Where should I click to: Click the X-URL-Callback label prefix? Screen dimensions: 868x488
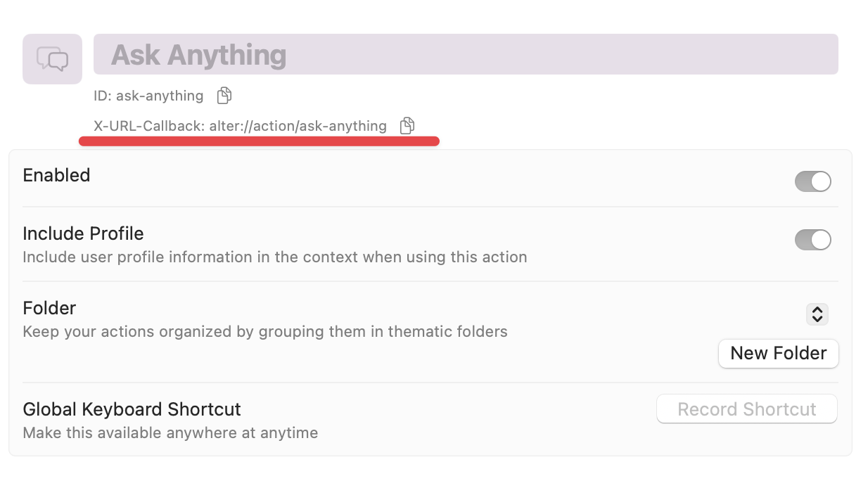tap(149, 127)
